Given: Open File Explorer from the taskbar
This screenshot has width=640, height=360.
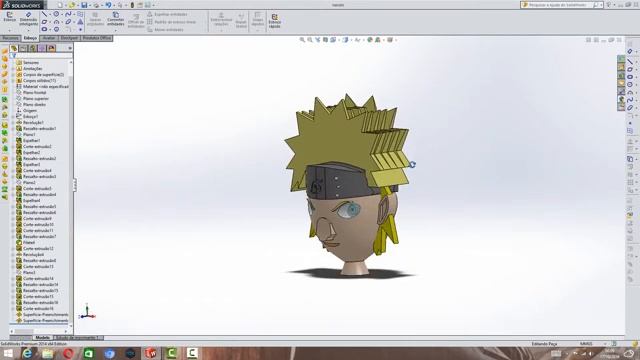Looking at the screenshot, I should click(x=48, y=353).
